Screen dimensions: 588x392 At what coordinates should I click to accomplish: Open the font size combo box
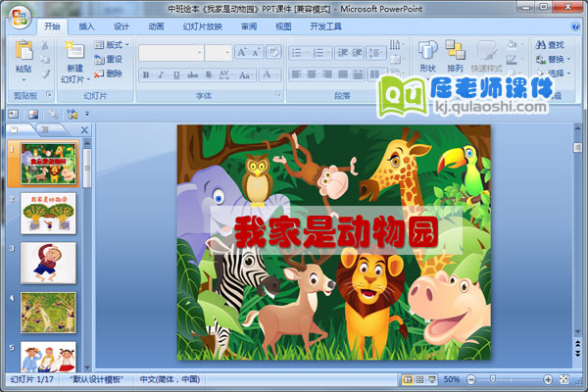tap(219, 53)
